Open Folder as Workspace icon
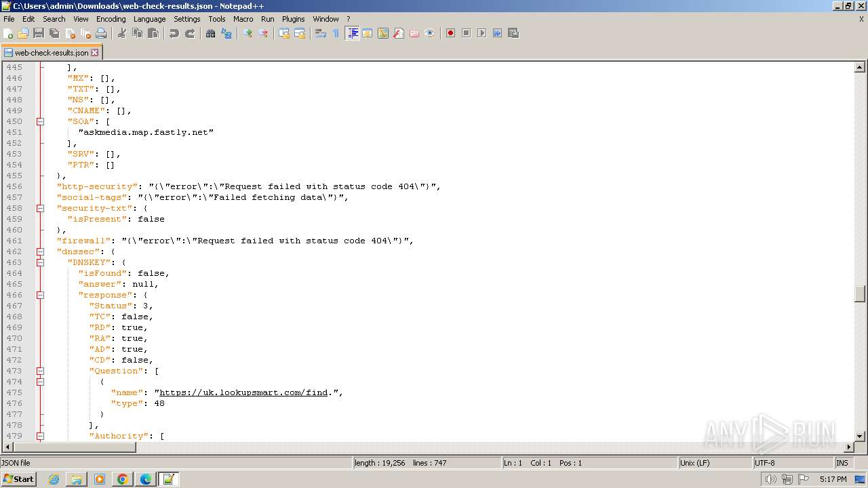The height and width of the screenshot is (488, 868). [414, 33]
